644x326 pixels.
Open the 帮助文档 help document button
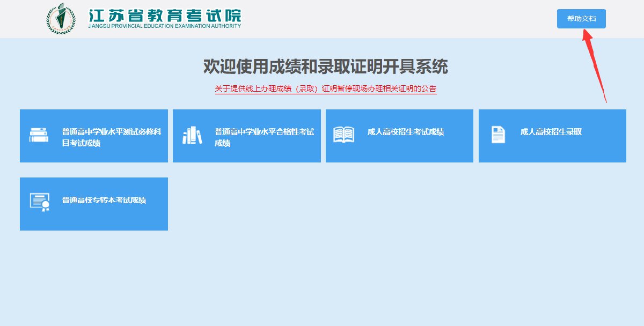pos(581,19)
